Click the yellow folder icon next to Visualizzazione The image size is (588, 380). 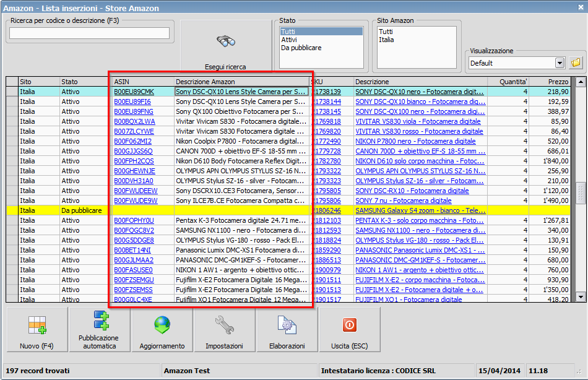[x=576, y=63]
